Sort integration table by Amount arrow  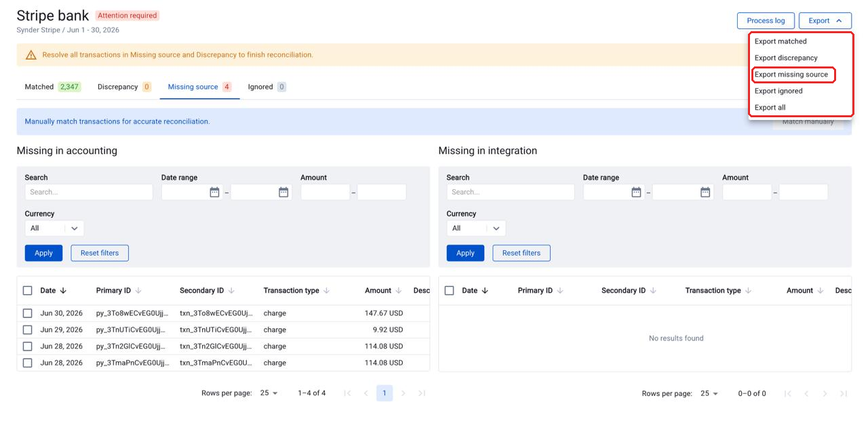pos(821,291)
